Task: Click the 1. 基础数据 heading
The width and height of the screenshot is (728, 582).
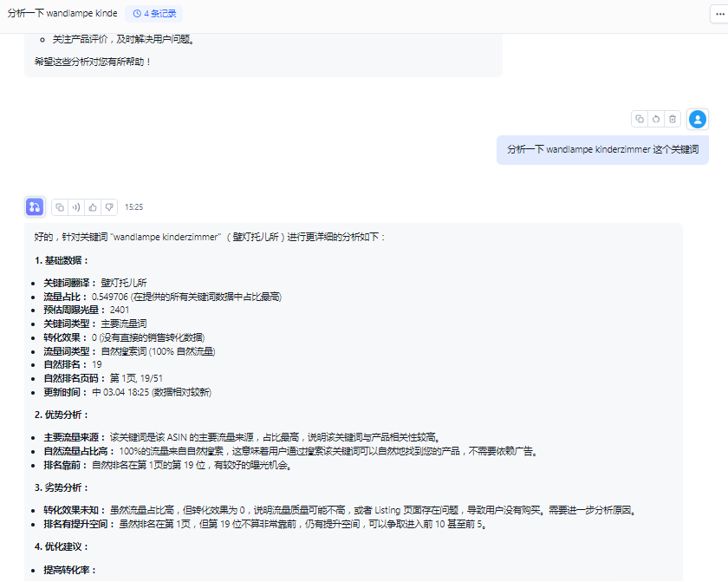Action: (x=61, y=260)
